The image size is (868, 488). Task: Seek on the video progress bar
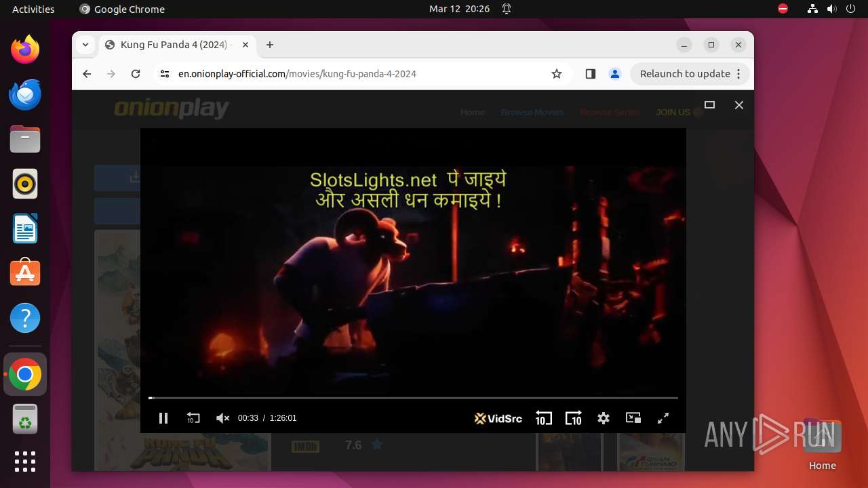click(413, 398)
